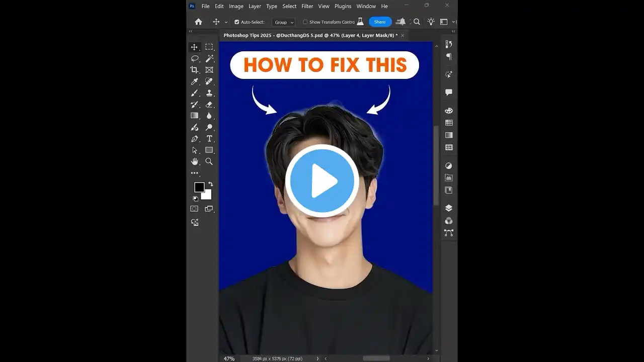
Task: Select the Move tool
Action: 194,47
